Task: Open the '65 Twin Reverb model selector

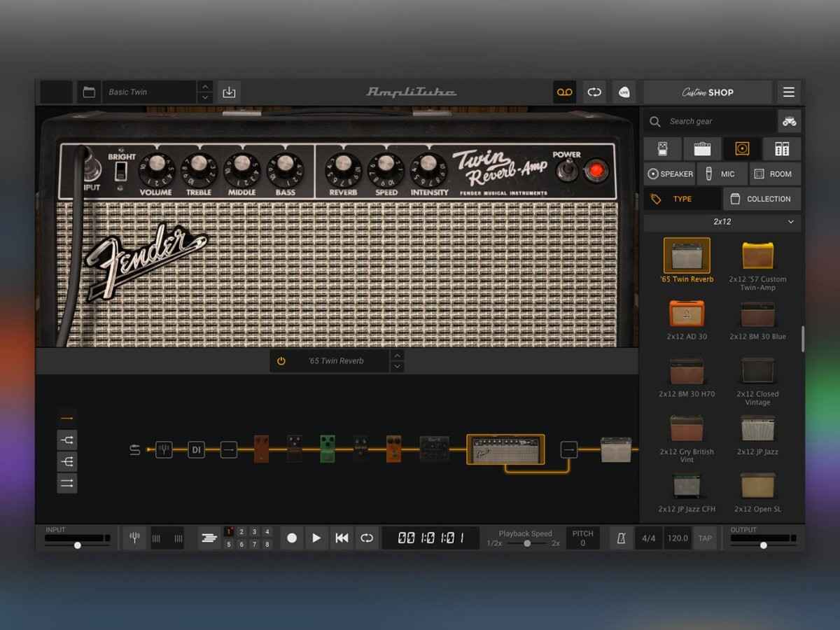Action: [336, 361]
